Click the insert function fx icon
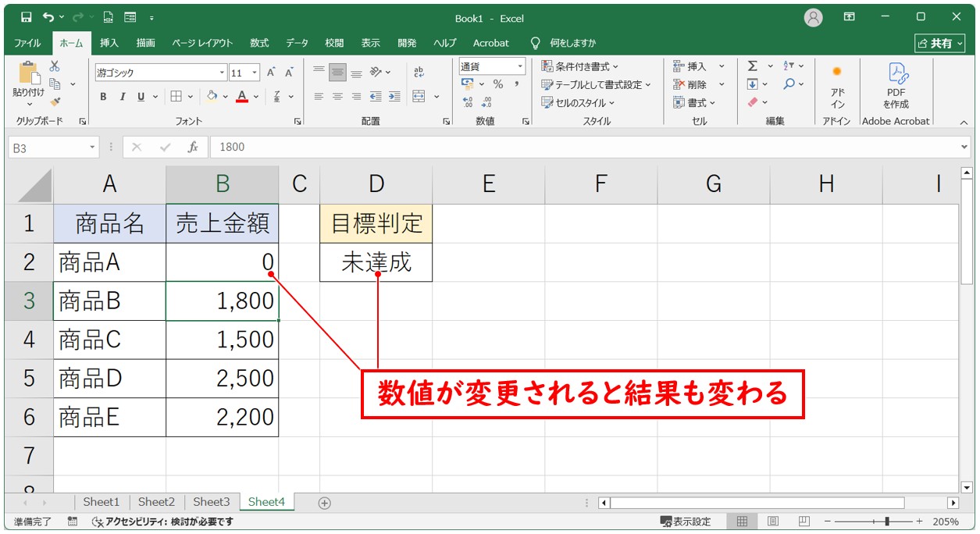This screenshot has width=980, height=534. (x=192, y=147)
